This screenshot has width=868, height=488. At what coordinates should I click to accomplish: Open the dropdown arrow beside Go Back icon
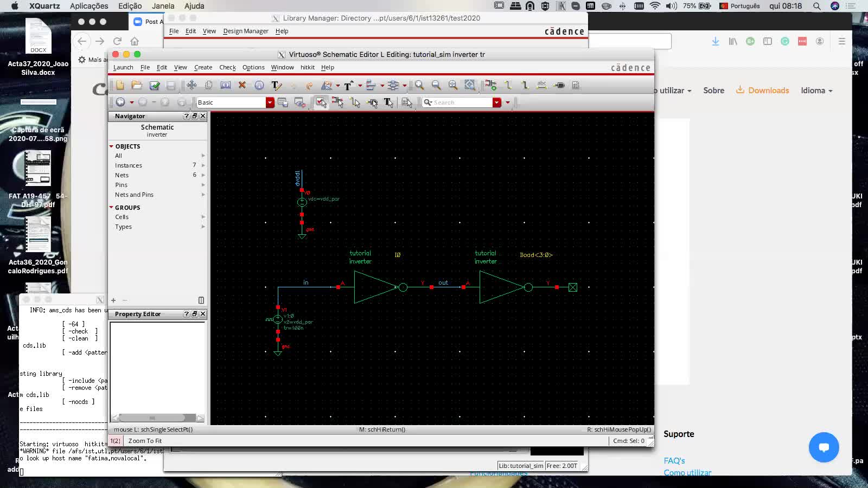(x=131, y=102)
